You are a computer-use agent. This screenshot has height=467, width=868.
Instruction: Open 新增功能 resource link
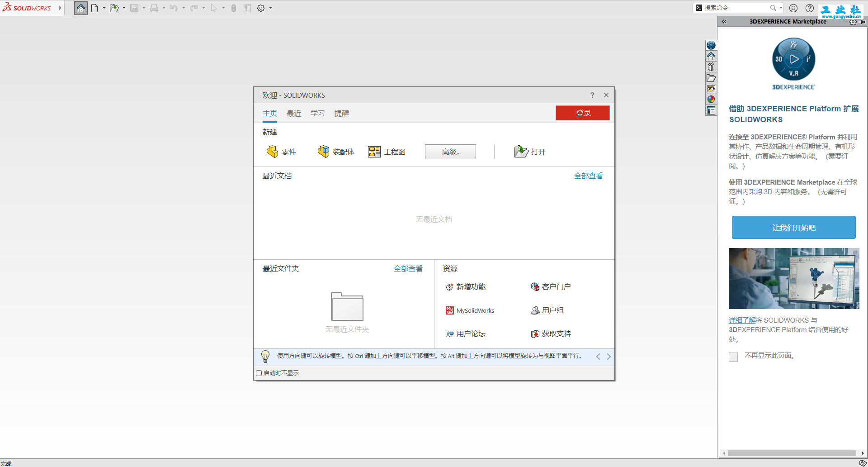[466, 287]
